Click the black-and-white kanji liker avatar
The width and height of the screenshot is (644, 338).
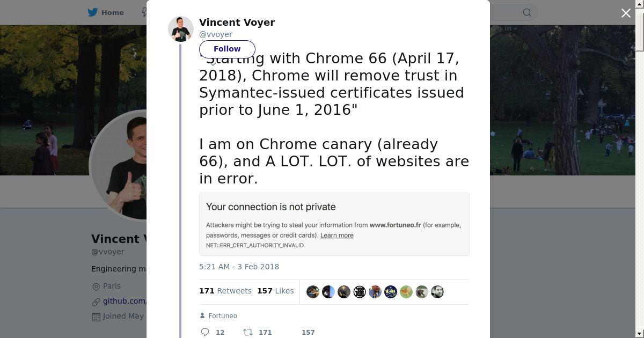(x=360, y=292)
